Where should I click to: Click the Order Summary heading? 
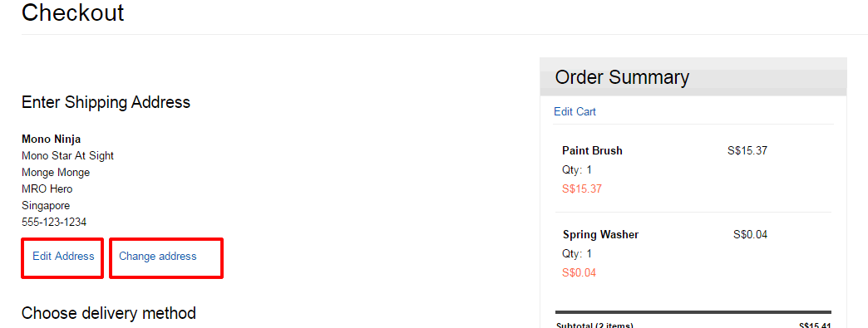tap(622, 77)
